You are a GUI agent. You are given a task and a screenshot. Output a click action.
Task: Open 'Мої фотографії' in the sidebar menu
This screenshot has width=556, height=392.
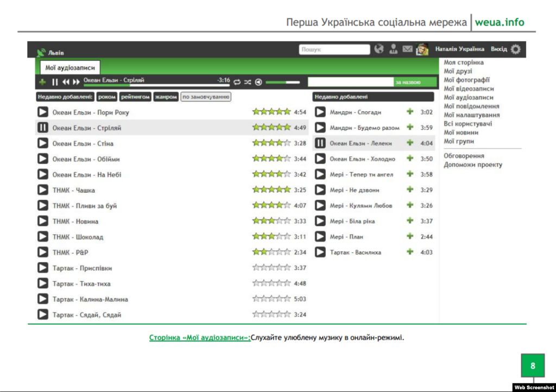466,80
